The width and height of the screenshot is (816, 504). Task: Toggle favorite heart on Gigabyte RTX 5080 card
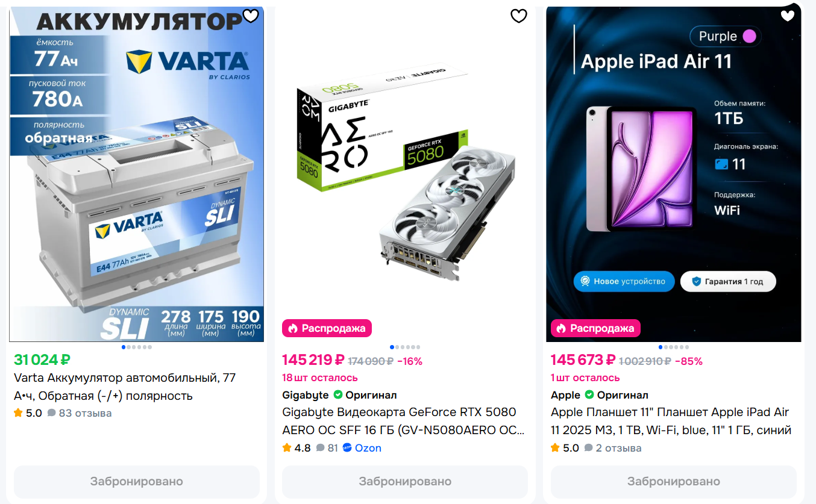point(519,16)
